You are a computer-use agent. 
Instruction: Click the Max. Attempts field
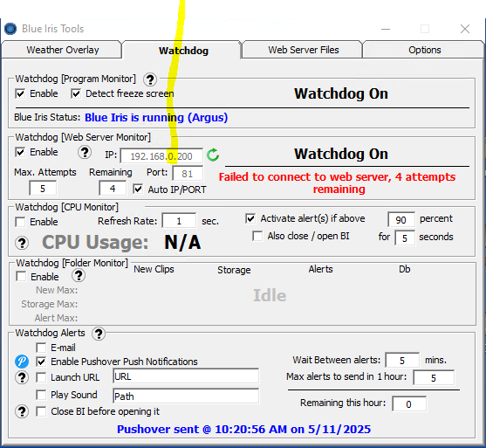pyautogui.click(x=43, y=189)
